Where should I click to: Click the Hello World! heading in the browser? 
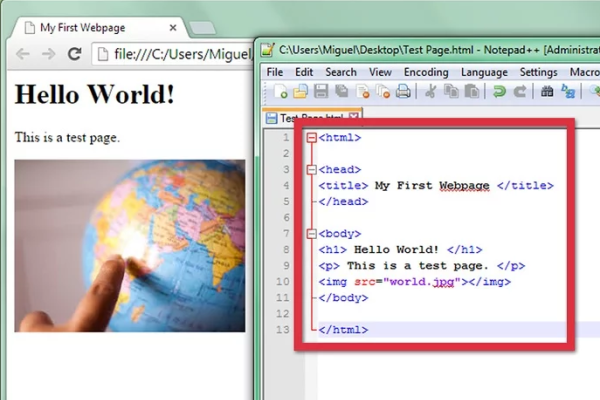(x=95, y=94)
